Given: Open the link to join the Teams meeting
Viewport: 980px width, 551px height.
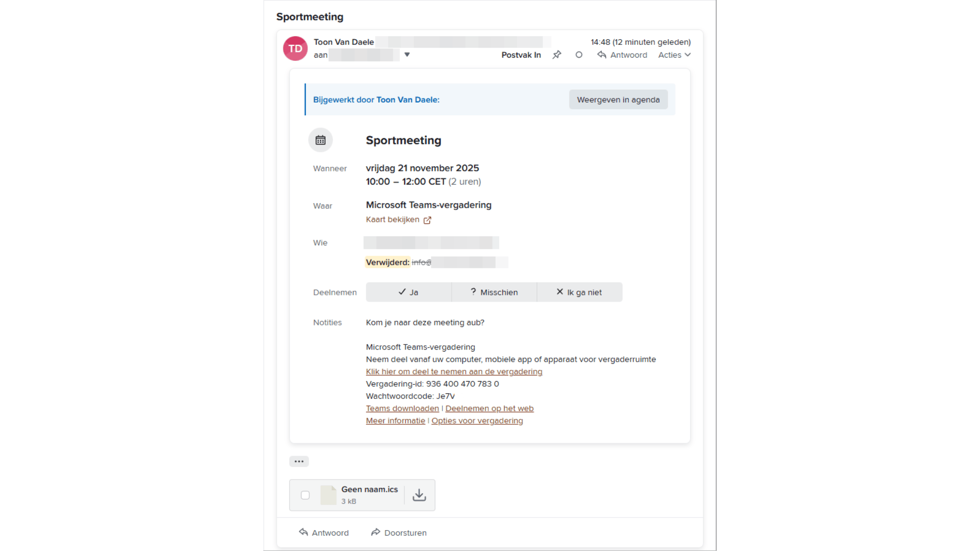Looking at the screenshot, I should [454, 371].
